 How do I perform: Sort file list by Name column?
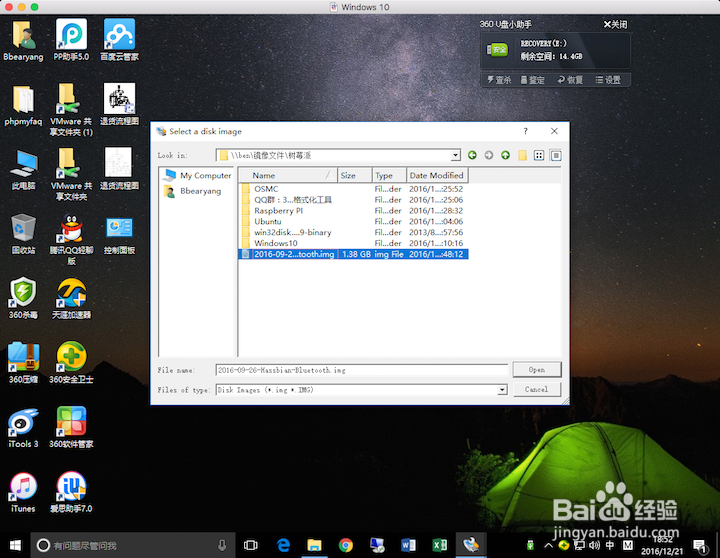point(288,175)
